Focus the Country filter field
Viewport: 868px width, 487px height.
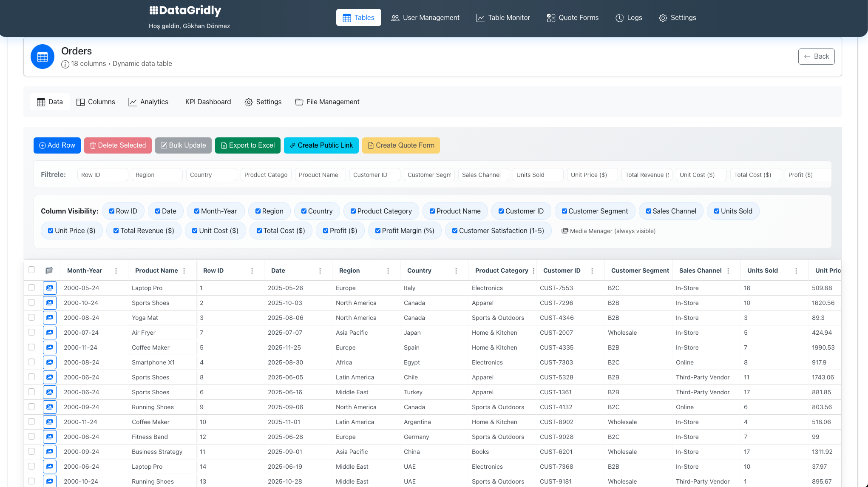pyautogui.click(x=211, y=175)
